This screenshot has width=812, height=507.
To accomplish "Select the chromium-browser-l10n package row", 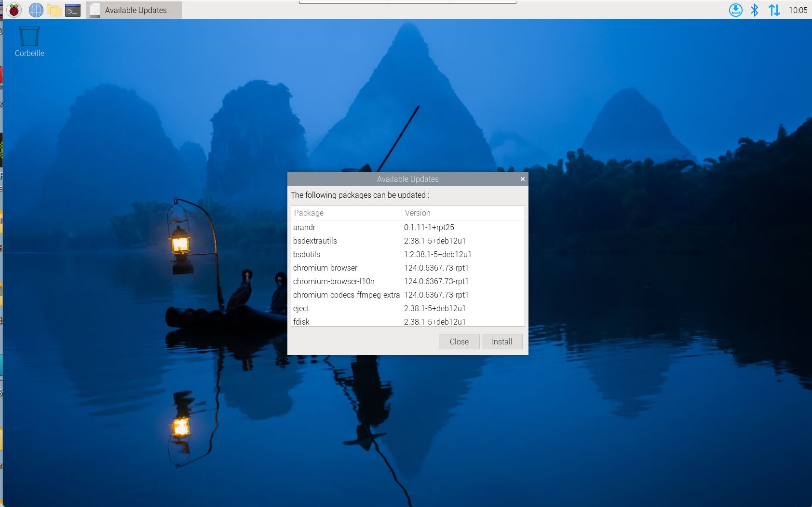I will point(407,281).
